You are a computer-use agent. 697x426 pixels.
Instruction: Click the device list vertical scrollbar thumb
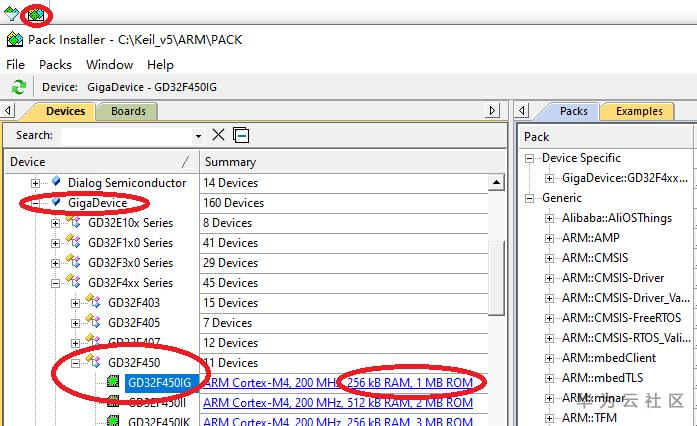pos(496,278)
